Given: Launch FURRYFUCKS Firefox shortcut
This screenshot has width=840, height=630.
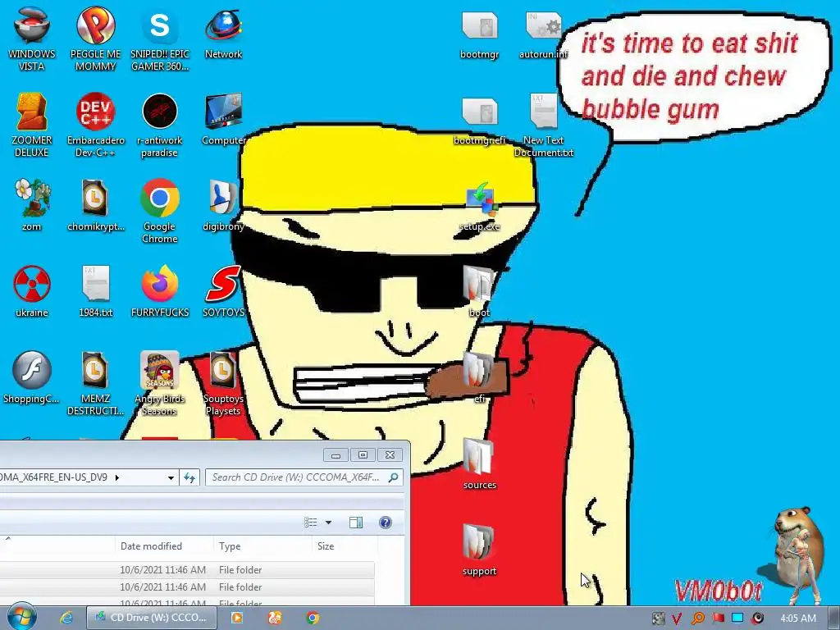Looking at the screenshot, I should (160, 291).
